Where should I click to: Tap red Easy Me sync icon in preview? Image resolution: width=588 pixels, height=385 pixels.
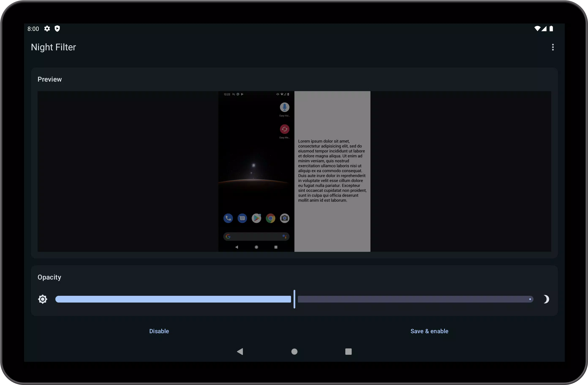[x=285, y=129]
